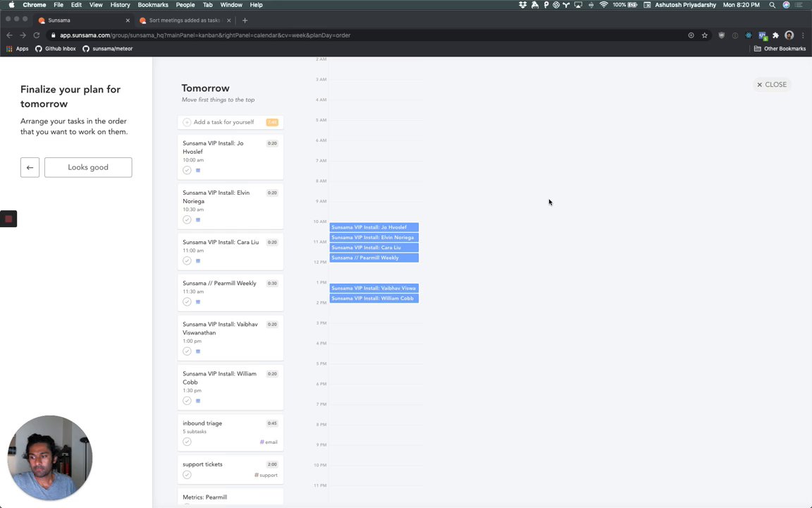The width and height of the screenshot is (812, 508).
Task: Switch to Sort meetings added as tasks tab
Action: 185,20
